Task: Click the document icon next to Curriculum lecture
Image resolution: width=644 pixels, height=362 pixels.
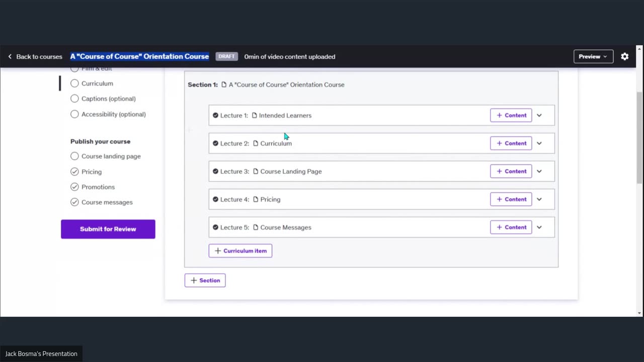Action: [x=256, y=143]
